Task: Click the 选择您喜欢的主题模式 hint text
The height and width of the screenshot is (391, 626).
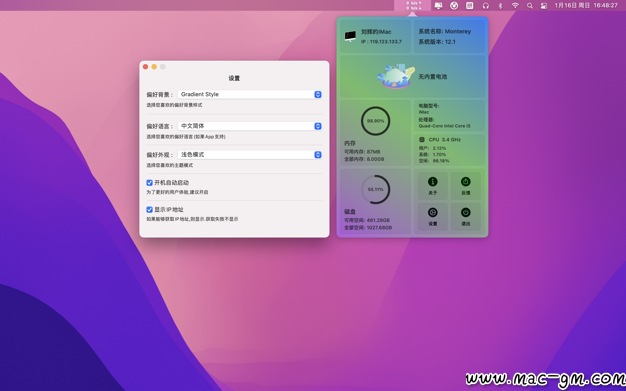Action: point(170,165)
